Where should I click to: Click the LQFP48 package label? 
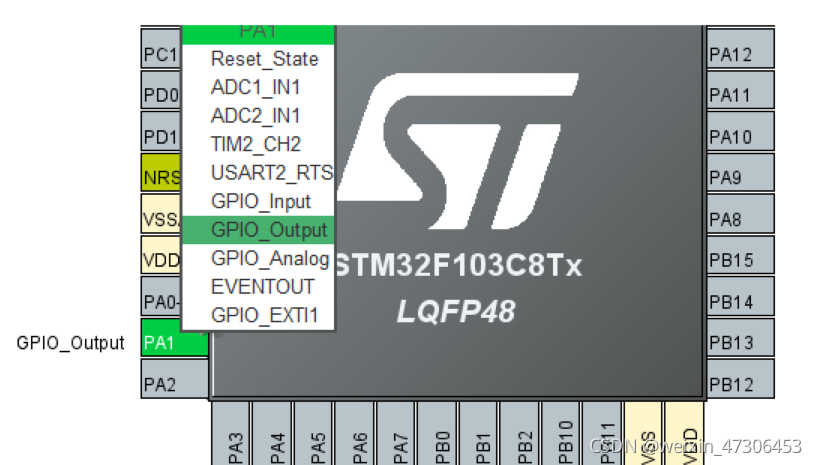(x=456, y=311)
